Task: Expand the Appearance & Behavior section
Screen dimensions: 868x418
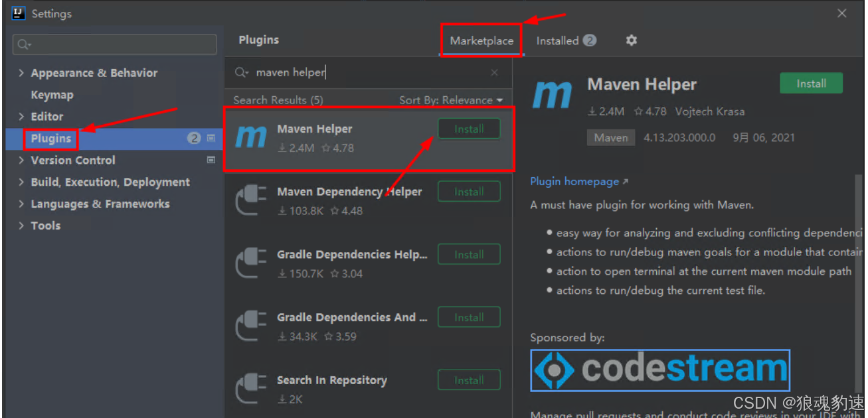Action: pos(21,73)
